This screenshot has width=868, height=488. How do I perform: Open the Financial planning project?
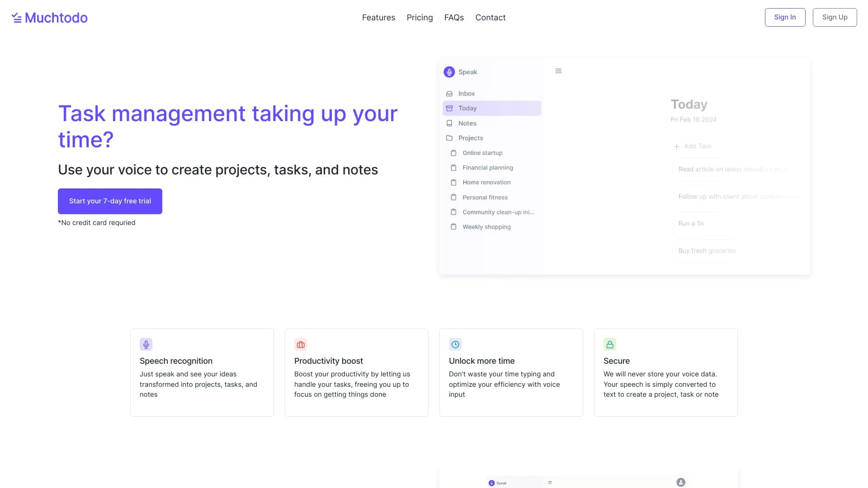pyautogui.click(x=487, y=168)
